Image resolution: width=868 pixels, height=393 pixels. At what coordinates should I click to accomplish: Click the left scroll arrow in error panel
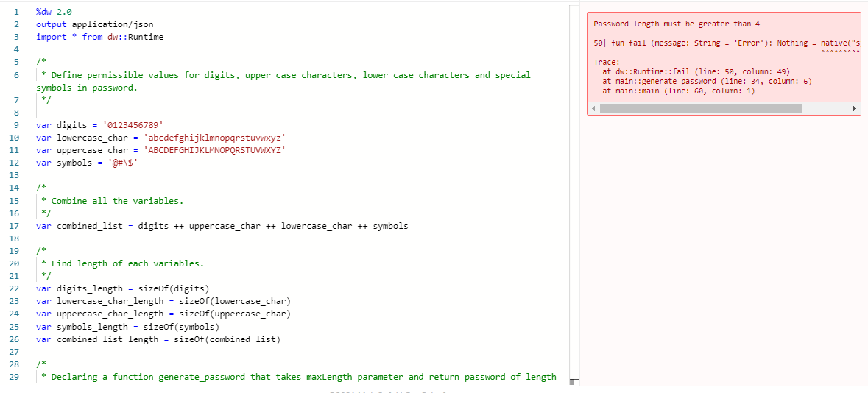pyautogui.click(x=593, y=108)
